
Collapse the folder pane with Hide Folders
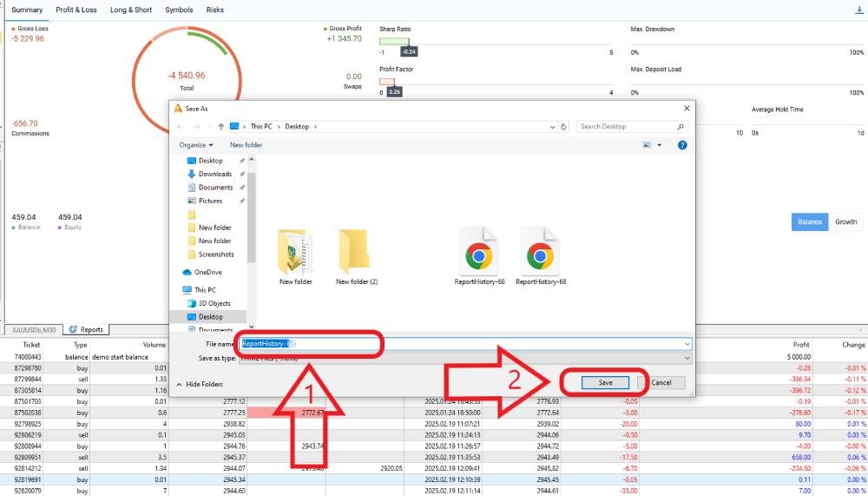pyautogui.click(x=201, y=384)
